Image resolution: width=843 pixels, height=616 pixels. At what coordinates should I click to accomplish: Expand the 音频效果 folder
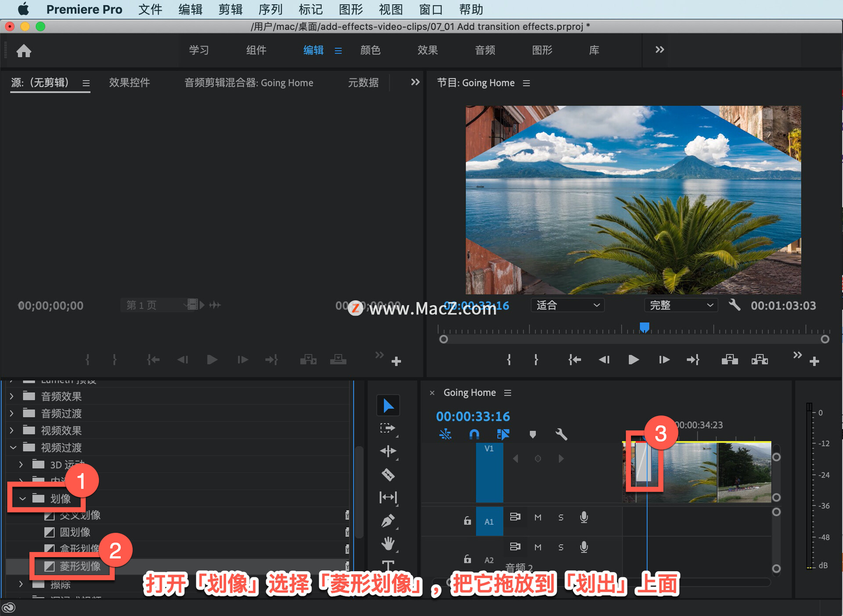[x=12, y=396]
